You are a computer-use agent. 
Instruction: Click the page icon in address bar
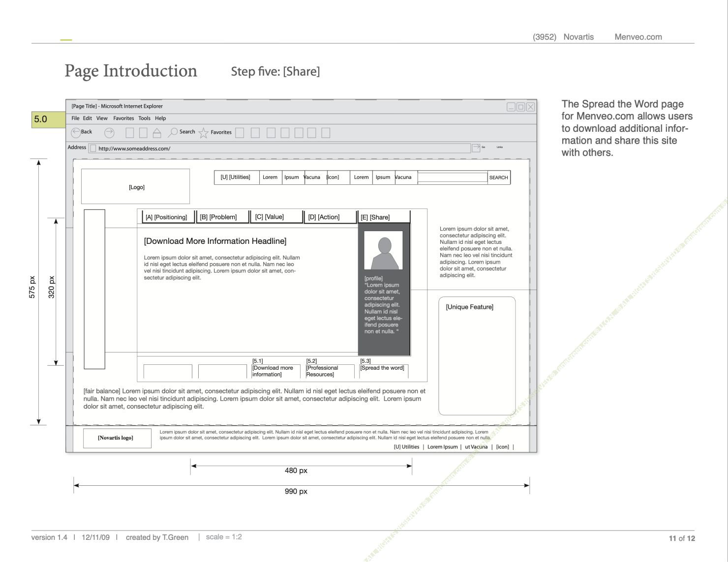point(93,148)
